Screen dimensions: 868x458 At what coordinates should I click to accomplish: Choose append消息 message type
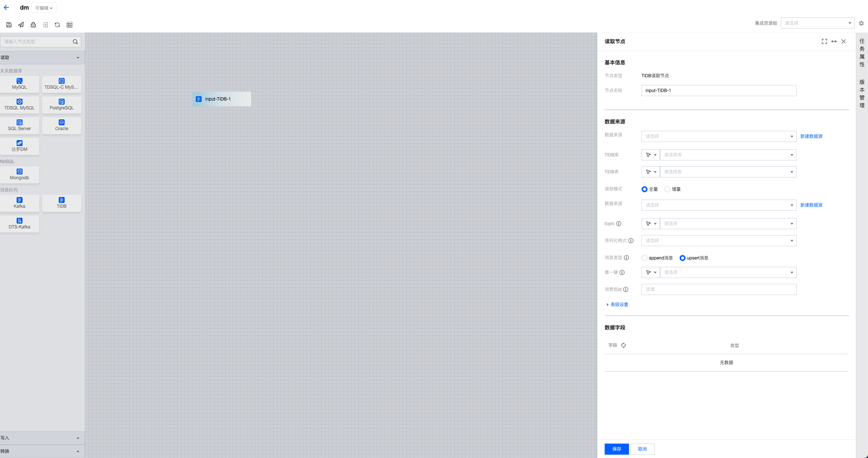pyautogui.click(x=645, y=258)
